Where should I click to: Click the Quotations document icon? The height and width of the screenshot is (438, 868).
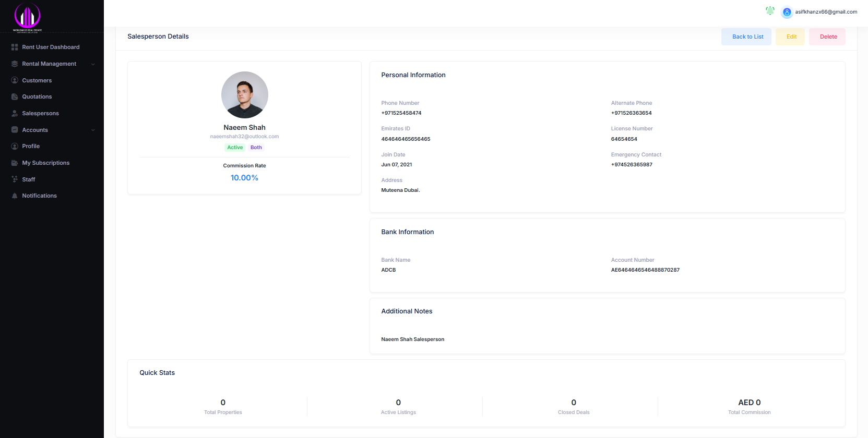tap(15, 97)
